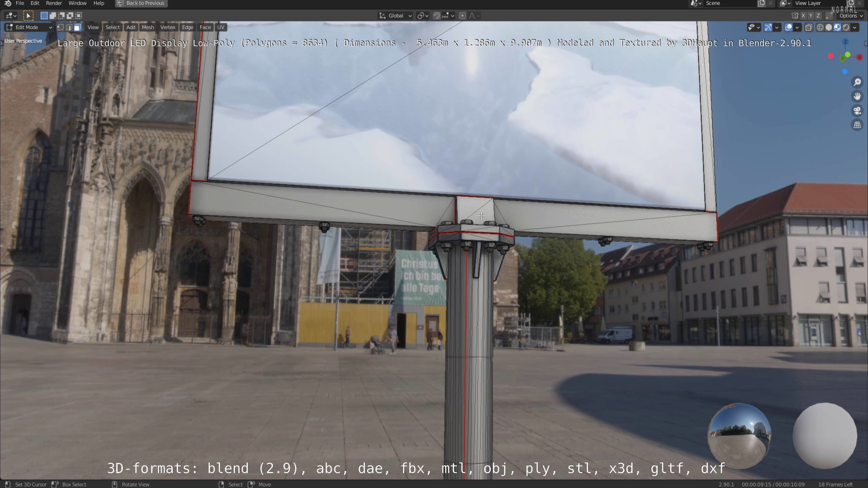
Task: Toggle auto merge vertices icon
Action: pyautogui.click(x=829, y=16)
